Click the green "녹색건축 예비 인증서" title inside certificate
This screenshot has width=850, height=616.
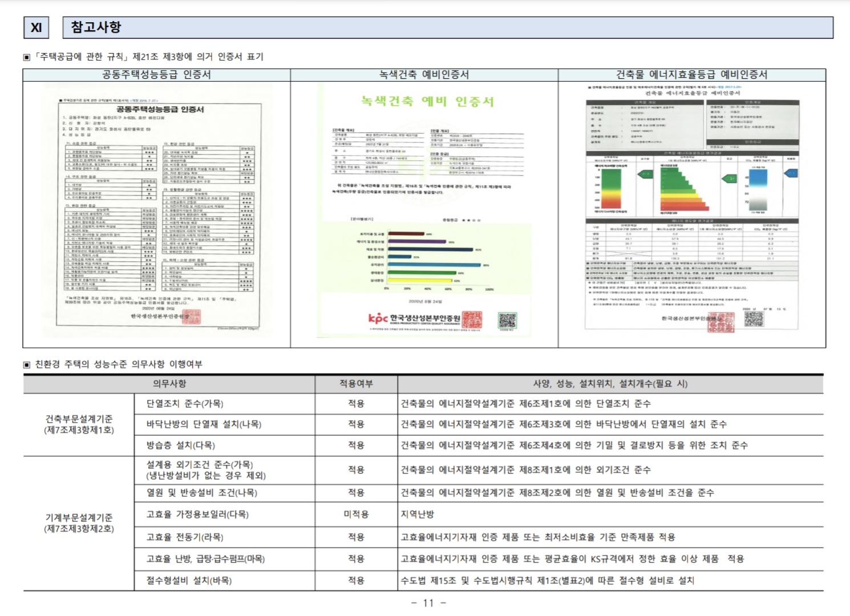[427, 102]
